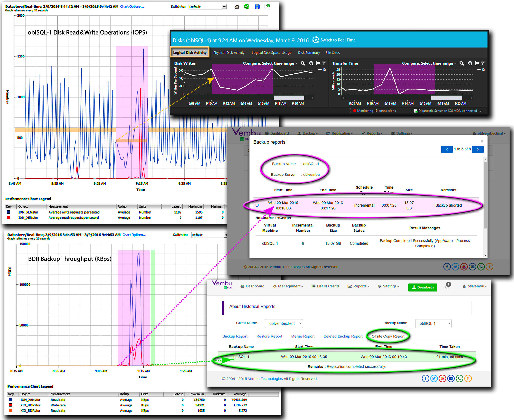Viewport: 514px width, 420px height.
Task: Open the Backup Name oblSQL-1 dropdown
Action: [433, 323]
